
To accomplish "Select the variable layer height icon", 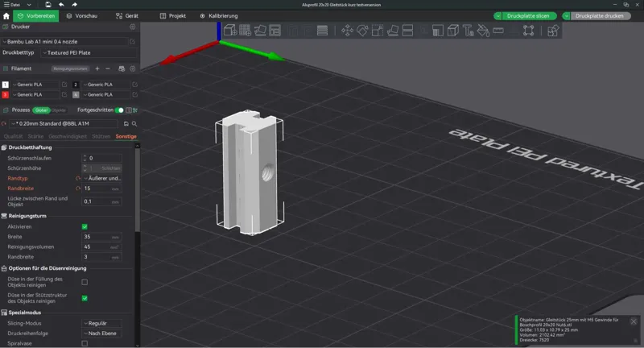I will point(323,31).
